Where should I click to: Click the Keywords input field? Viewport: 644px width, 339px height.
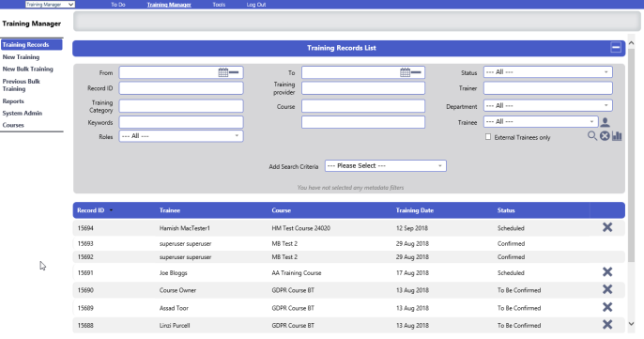point(181,122)
